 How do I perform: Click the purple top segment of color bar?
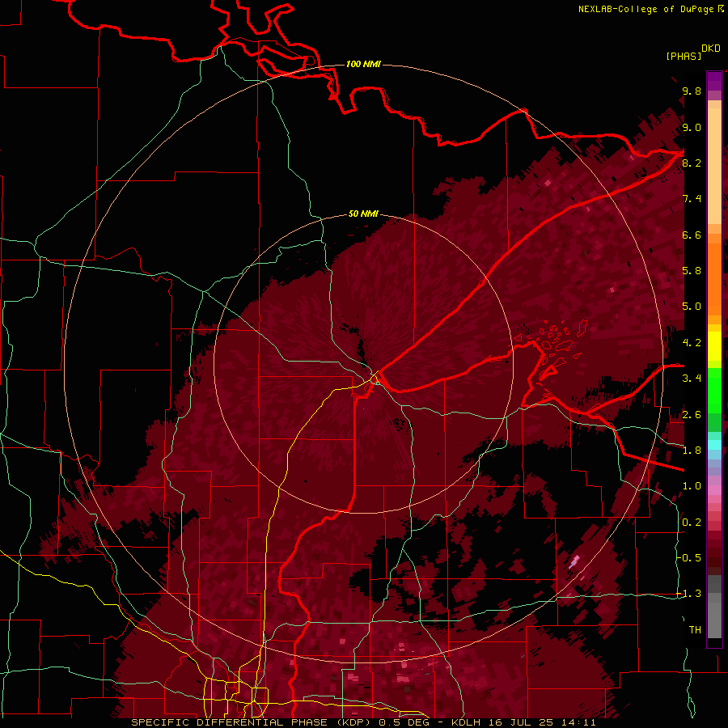pyautogui.click(x=714, y=81)
